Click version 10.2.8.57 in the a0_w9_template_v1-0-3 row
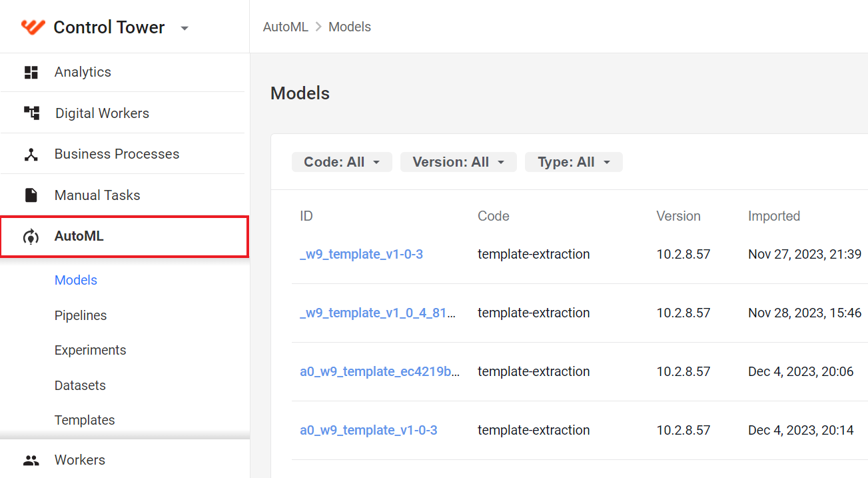The width and height of the screenshot is (868, 478). pyautogui.click(x=683, y=430)
